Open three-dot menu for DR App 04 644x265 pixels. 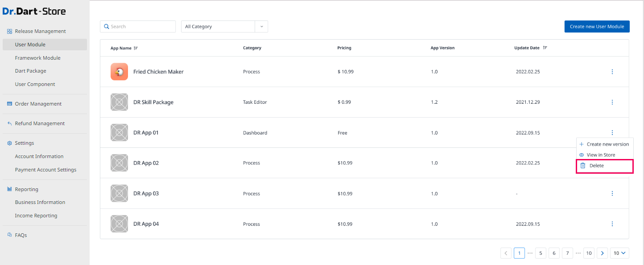point(612,224)
